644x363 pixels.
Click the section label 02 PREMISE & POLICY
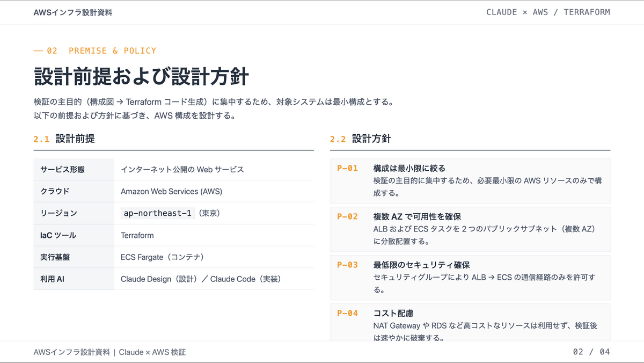click(x=95, y=50)
